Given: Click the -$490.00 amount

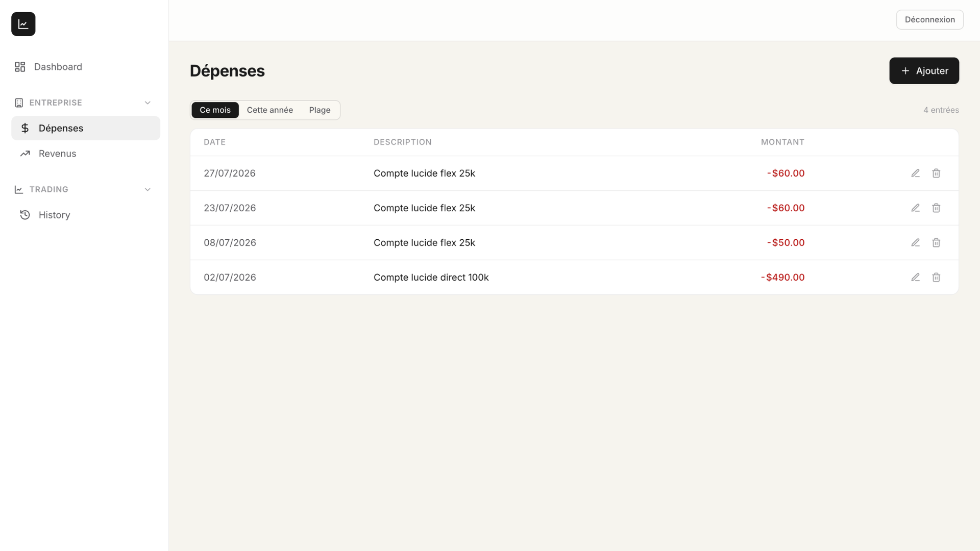Looking at the screenshot, I should [782, 278].
